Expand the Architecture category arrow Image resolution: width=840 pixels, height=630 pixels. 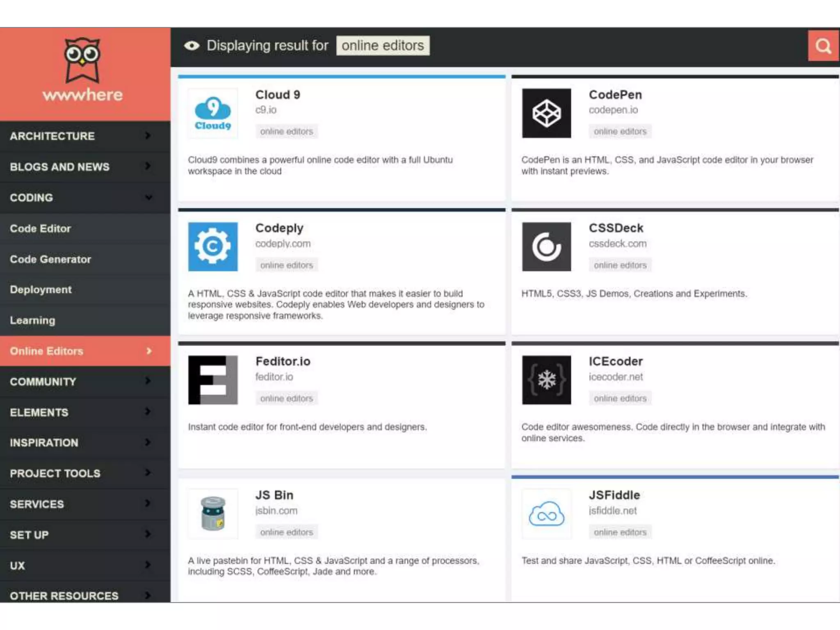pyautogui.click(x=148, y=136)
